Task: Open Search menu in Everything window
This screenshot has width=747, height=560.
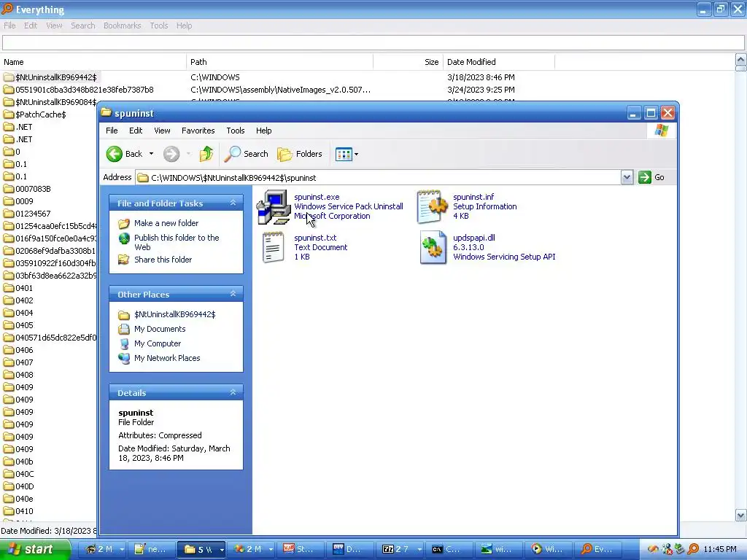Action: pos(83,26)
